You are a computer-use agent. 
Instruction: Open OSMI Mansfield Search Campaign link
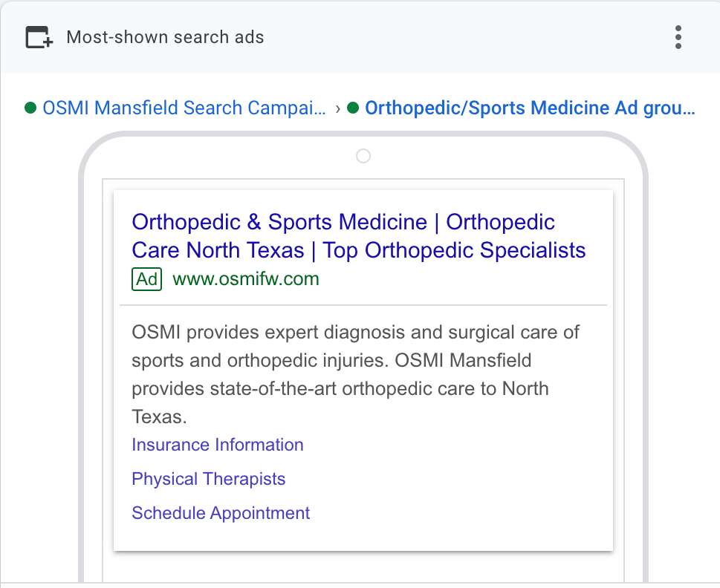pyautogui.click(x=184, y=108)
